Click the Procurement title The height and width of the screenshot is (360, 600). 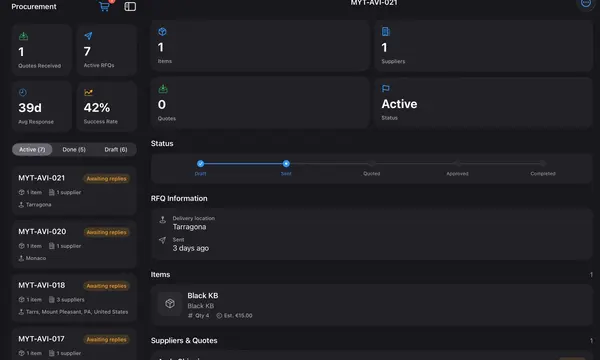(34, 7)
